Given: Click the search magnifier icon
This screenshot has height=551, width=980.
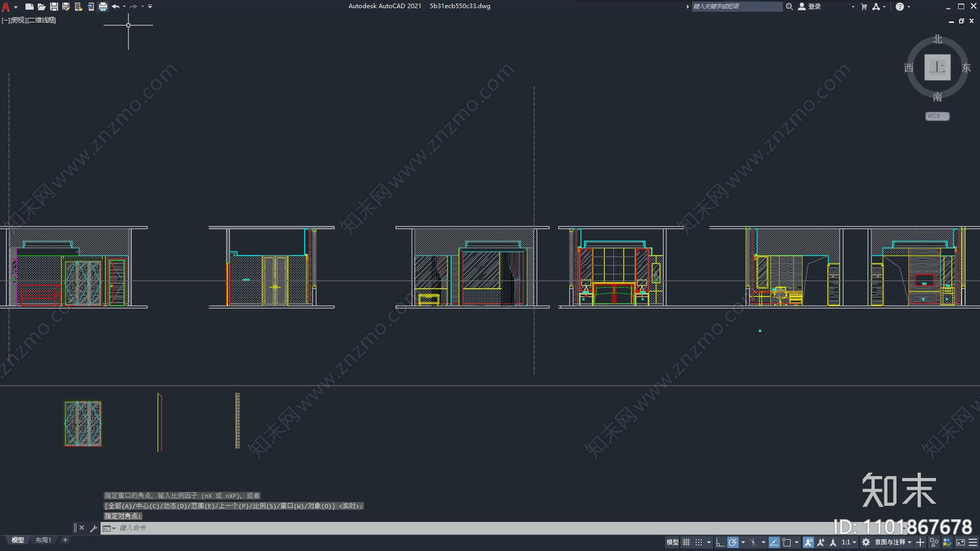Looking at the screenshot, I should tap(790, 6).
